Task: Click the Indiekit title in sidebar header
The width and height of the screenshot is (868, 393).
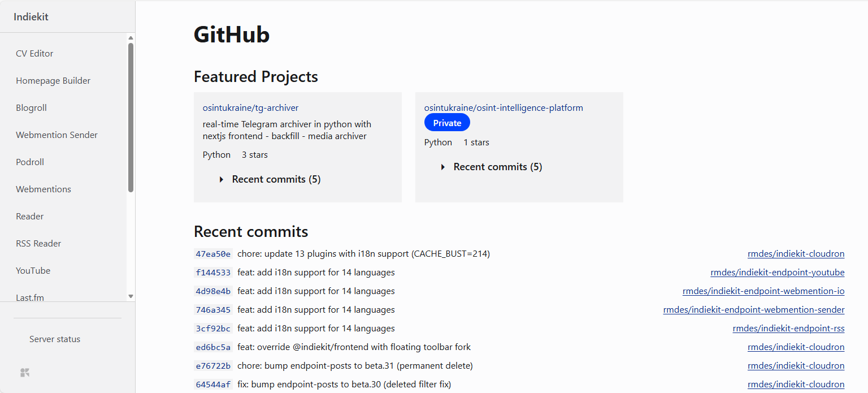Action: click(31, 17)
